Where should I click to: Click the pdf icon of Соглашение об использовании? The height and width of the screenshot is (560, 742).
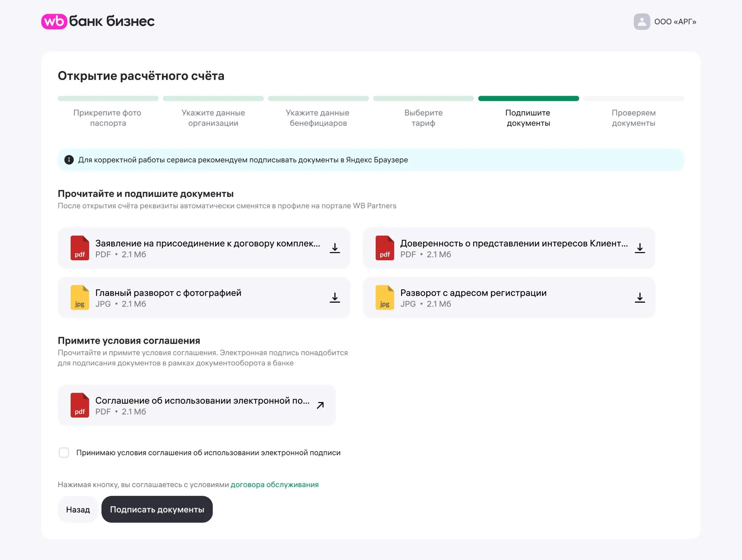80,405
